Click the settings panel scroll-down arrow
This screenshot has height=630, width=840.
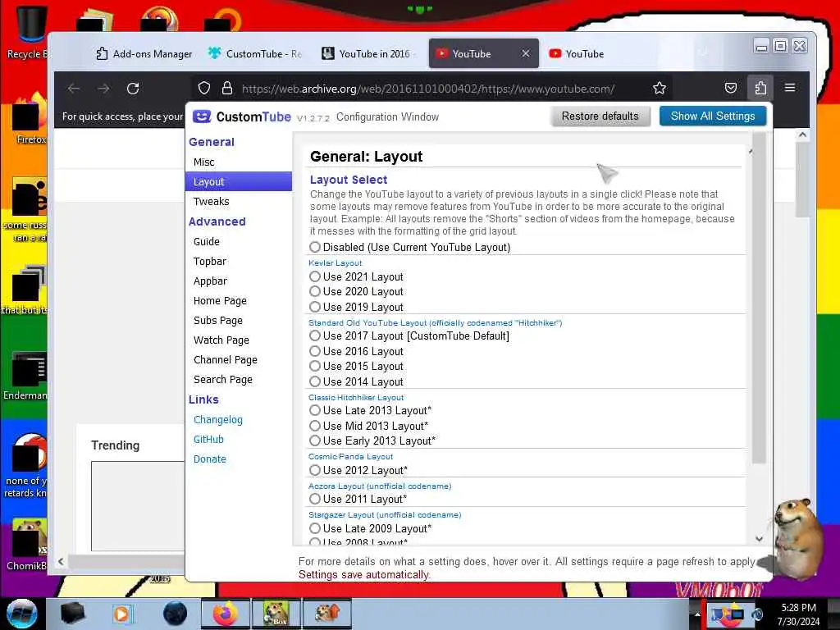point(759,538)
